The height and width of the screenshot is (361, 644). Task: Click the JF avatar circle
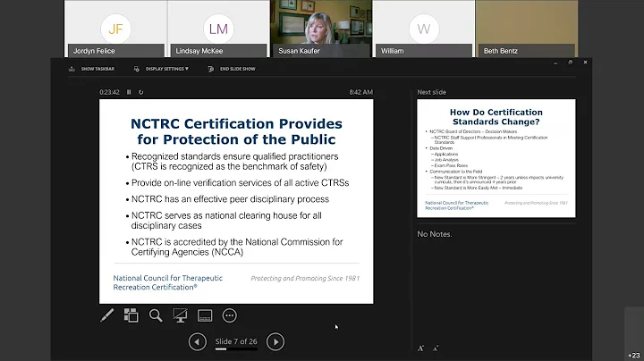(115, 29)
